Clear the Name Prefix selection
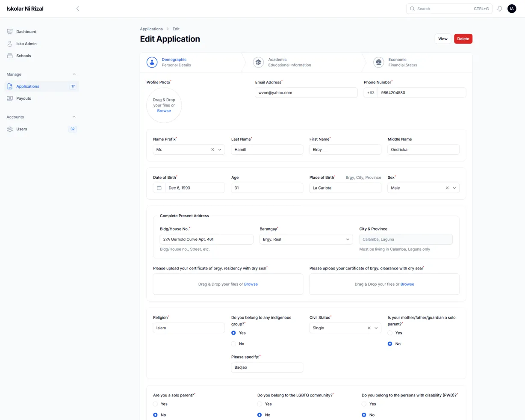The width and height of the screenshot is (525, 420). [x=212, y=150]
